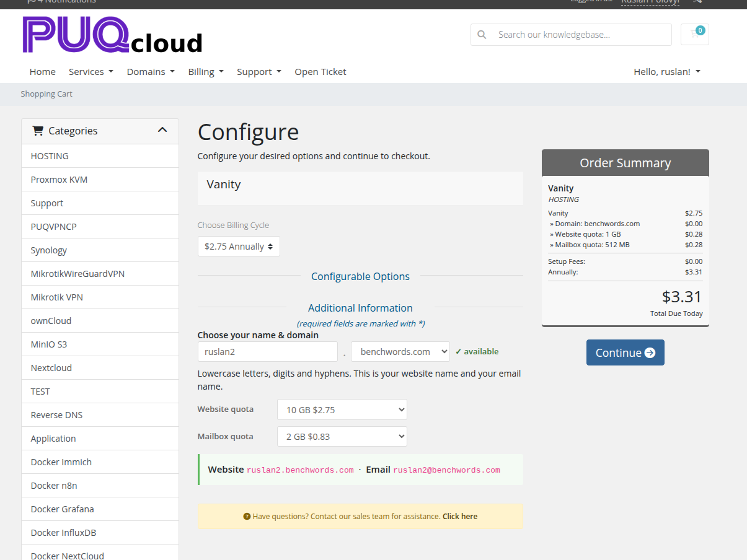Click the $3.31 total due amount
This screenshot has width=747, height=560.
pos(682,297)
